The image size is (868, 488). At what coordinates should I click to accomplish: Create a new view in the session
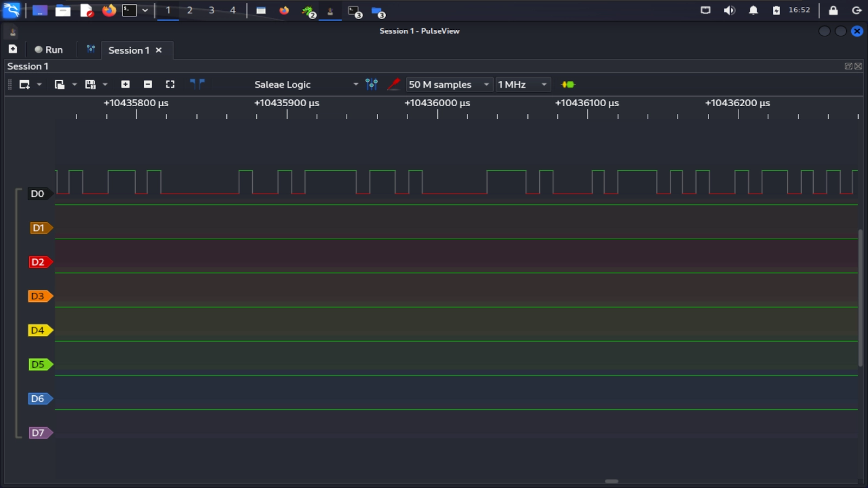(x=24, y=84)
